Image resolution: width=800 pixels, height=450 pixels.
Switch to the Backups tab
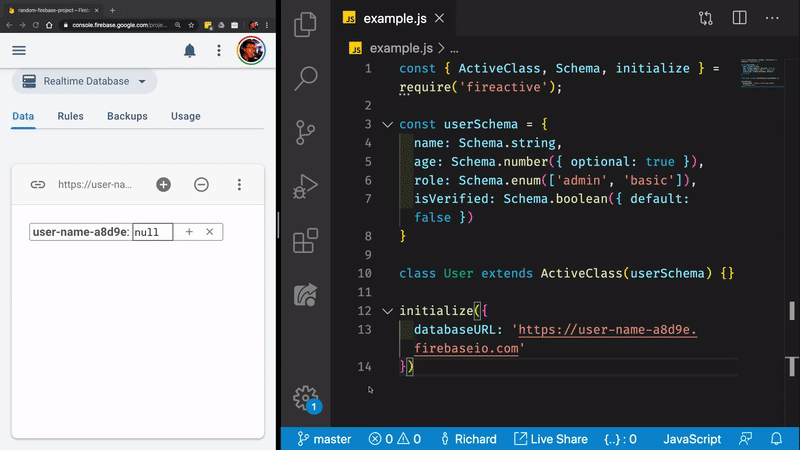(127, 116)
